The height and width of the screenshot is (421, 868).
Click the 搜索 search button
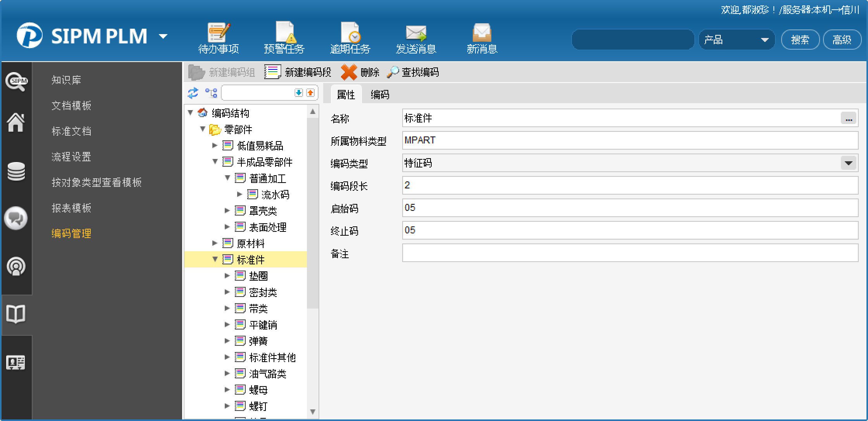coord(800,40)
